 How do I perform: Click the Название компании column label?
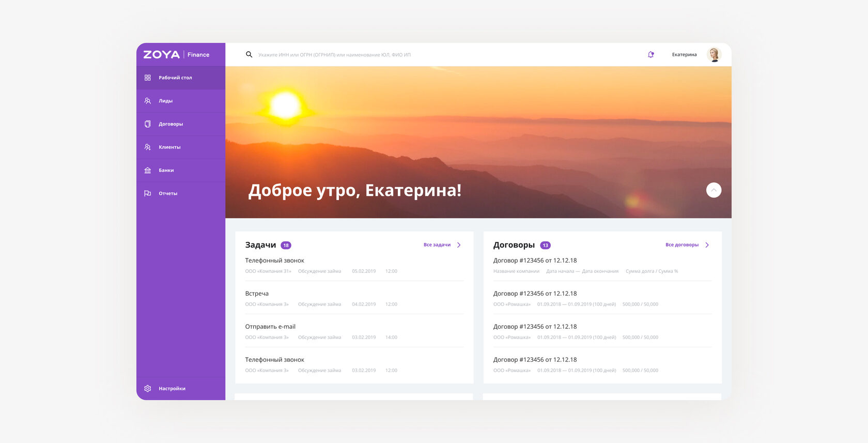point(516,271)
